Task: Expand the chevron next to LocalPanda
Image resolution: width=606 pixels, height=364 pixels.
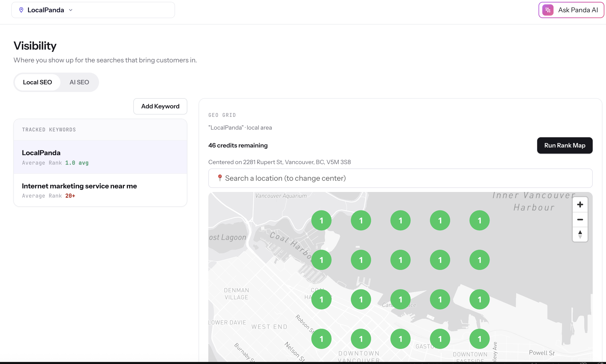Action: pyautogui.click(x=71, y=10)
